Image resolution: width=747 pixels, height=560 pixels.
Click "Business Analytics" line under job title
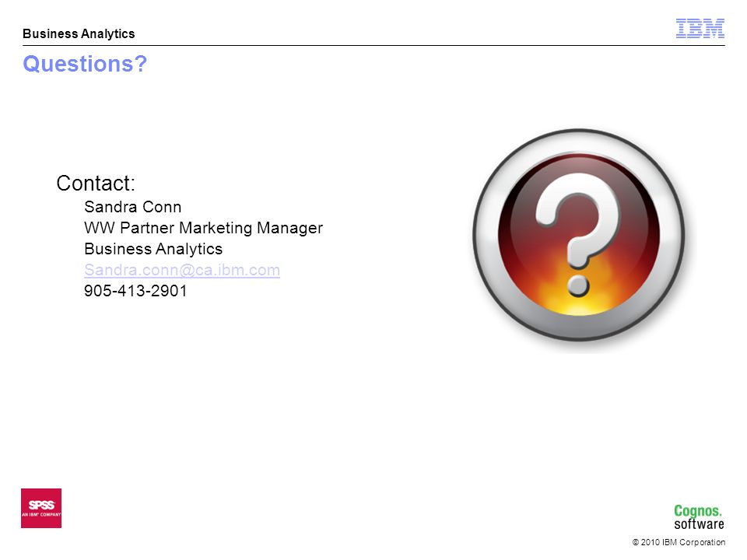pos(153,249)
